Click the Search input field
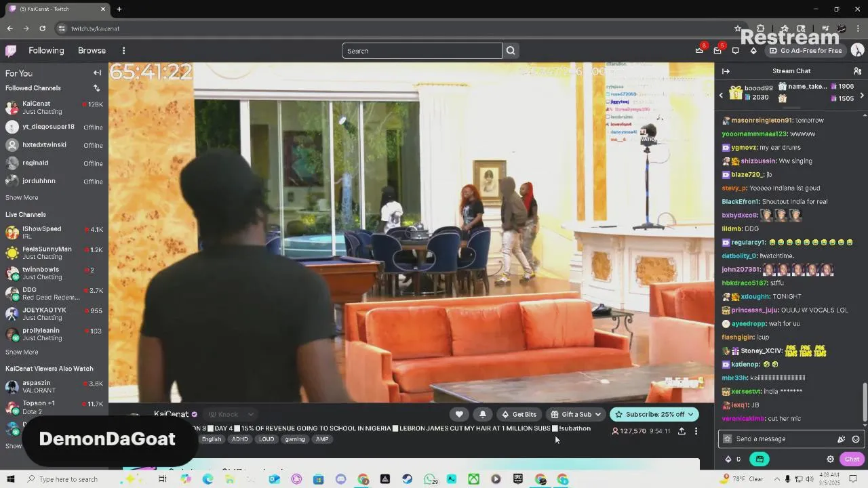 [x=422, y=51]
